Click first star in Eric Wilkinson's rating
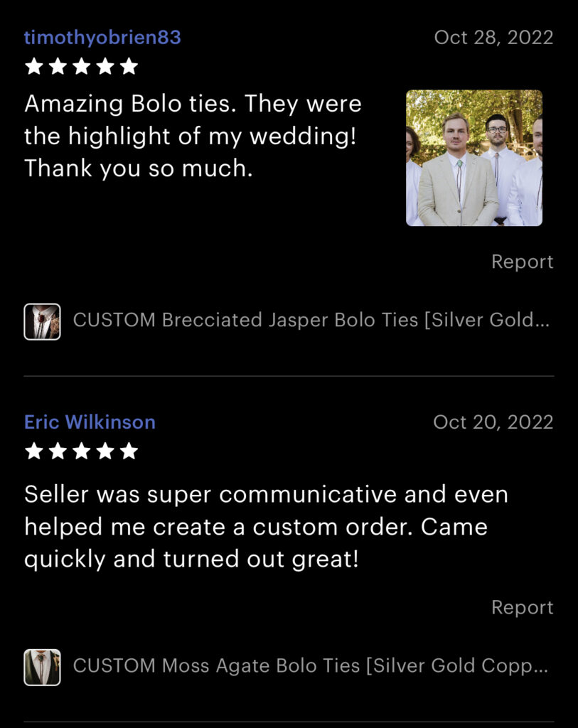 click(34, 451)
